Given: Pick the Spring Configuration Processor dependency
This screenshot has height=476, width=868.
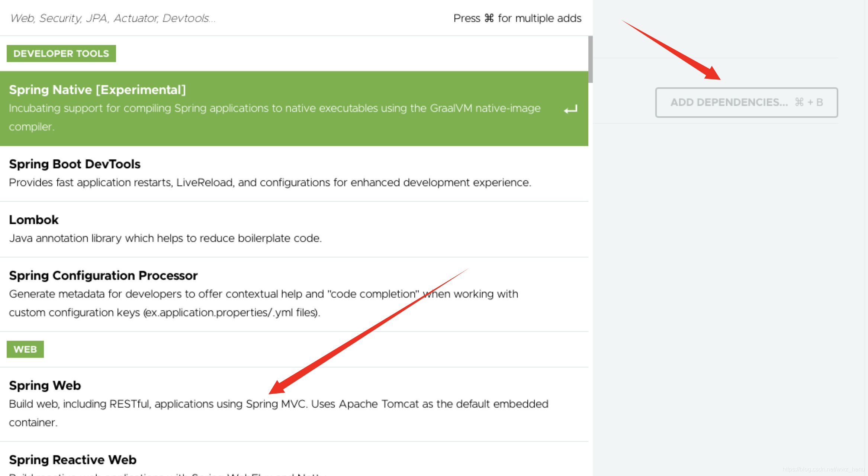Looking at the screenshot, I should click(103, 275).
